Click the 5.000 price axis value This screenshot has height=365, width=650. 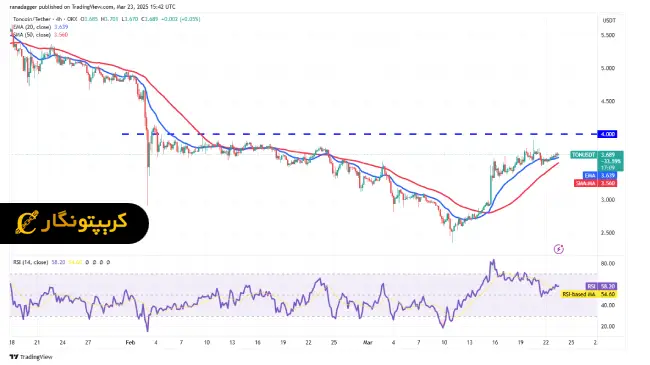(x=608, y=68)
